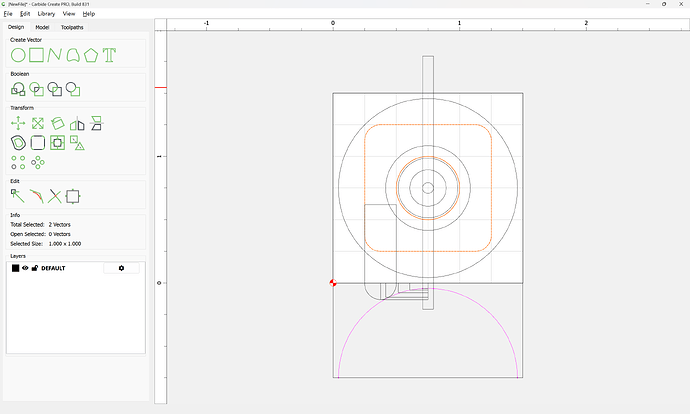Toggle visibility of the DEFAULT layer
This screenshot has height=414, width=690.
(25, 268)
